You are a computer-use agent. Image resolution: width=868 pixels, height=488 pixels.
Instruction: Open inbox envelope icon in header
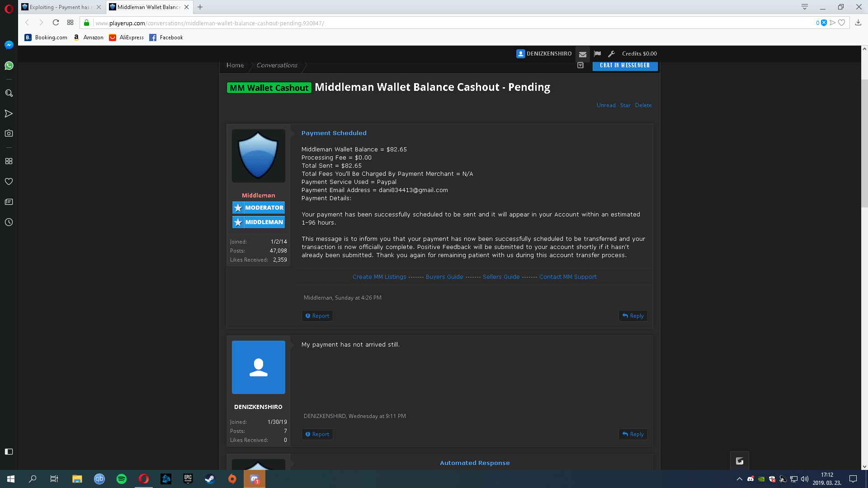(582, 54)
